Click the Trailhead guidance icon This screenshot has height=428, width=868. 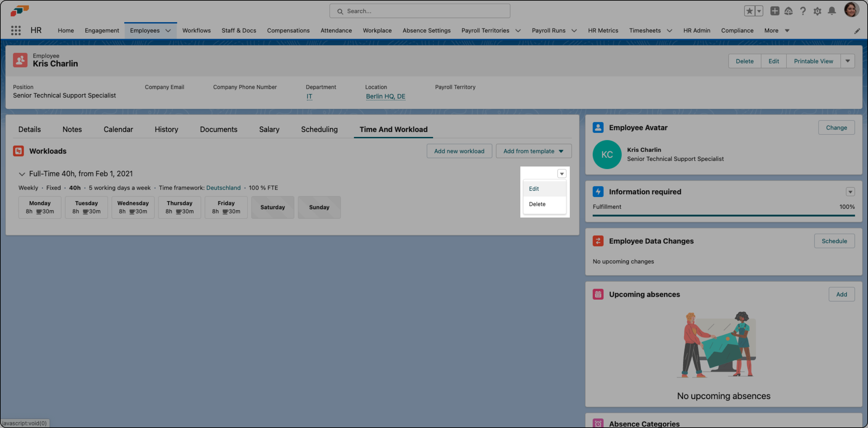point(788,11)
